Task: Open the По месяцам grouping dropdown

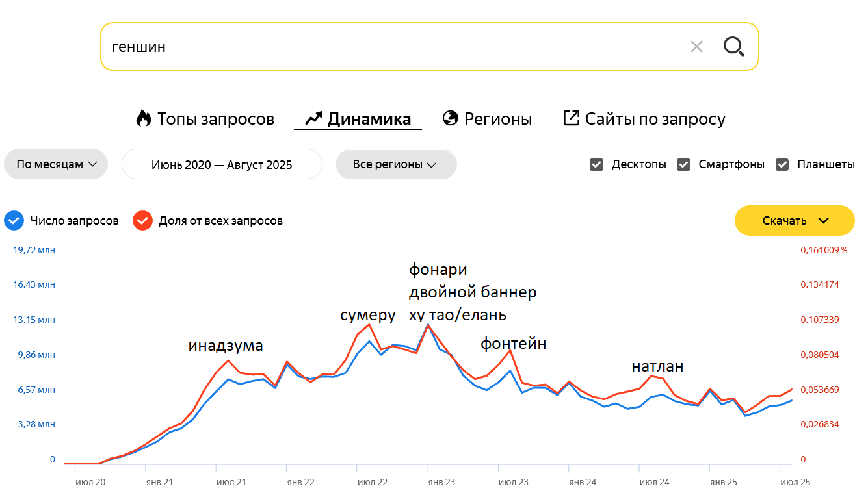Action: coord(57,164)
